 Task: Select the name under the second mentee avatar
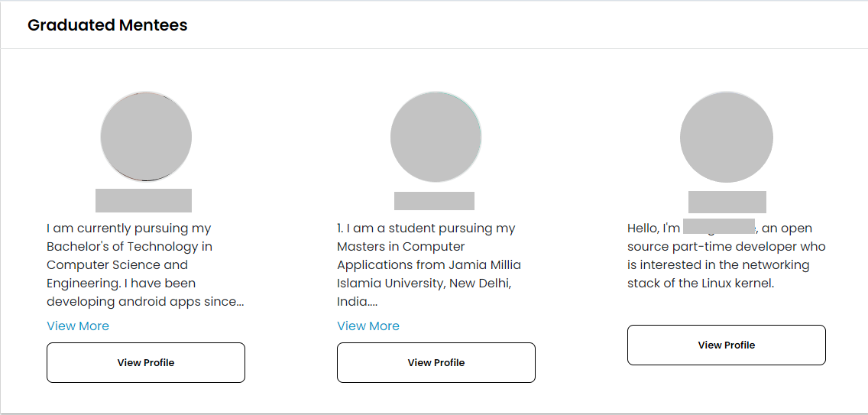434,201
